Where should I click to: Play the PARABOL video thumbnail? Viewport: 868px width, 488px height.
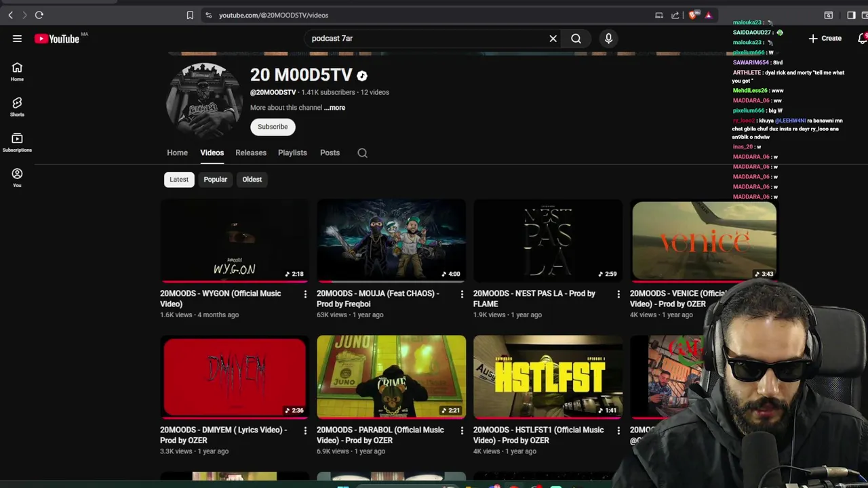(x=391, y=377)
